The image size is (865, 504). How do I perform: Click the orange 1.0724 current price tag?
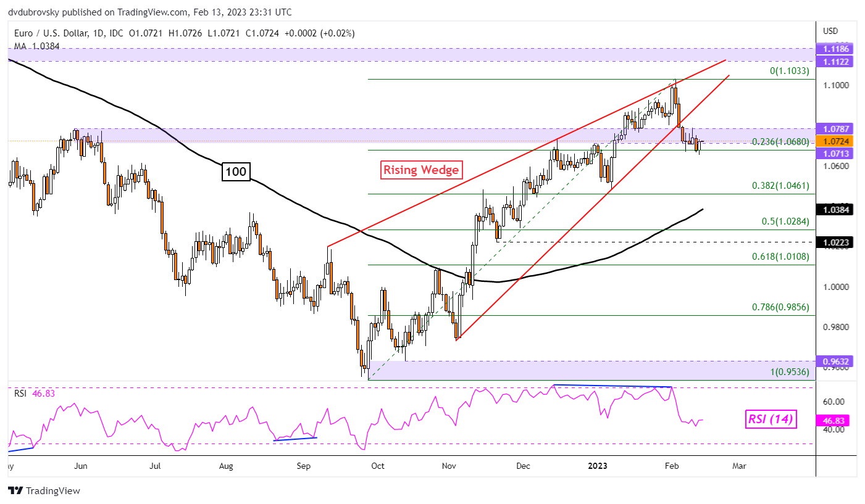click(834, 141)
